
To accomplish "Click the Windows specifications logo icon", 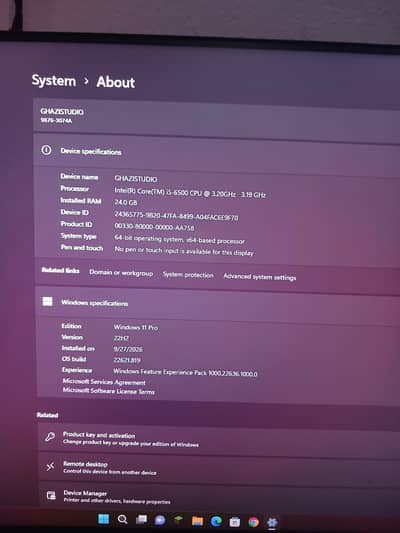I will click(x=47, y=301).
